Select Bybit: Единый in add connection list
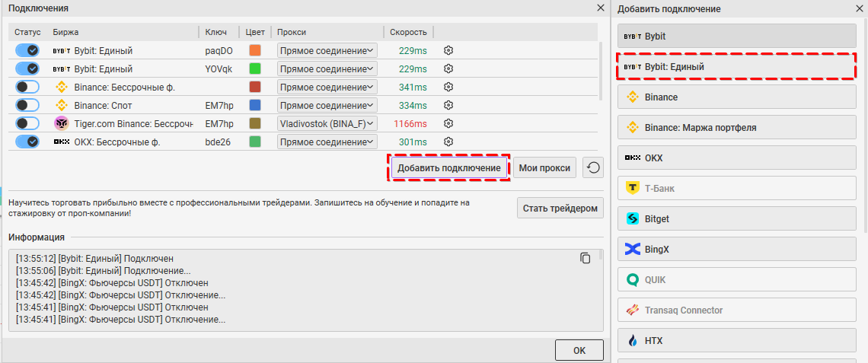868x363 pixels. click(x=737, y=66)
